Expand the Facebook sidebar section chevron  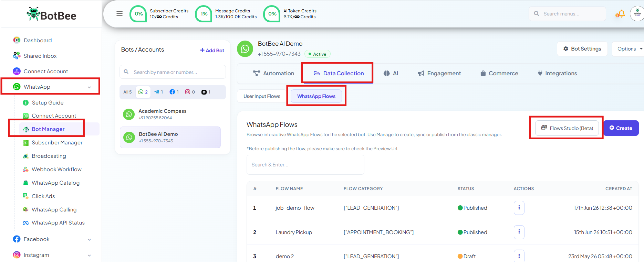coord(89,240)
